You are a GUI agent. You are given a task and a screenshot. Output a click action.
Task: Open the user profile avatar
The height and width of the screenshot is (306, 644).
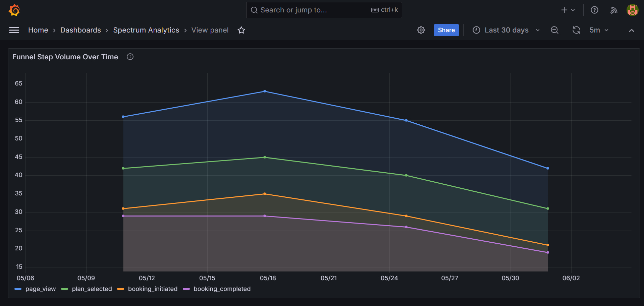633,10
